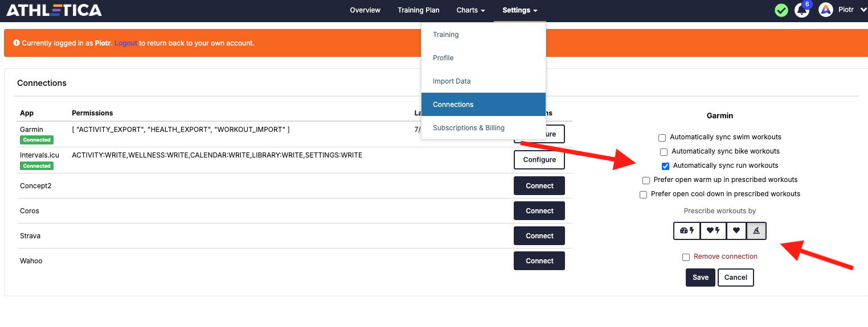The width and height of the screenshot is (868, 327).
Task: Collapse the Settings dropdown menu
Action: 519,10
